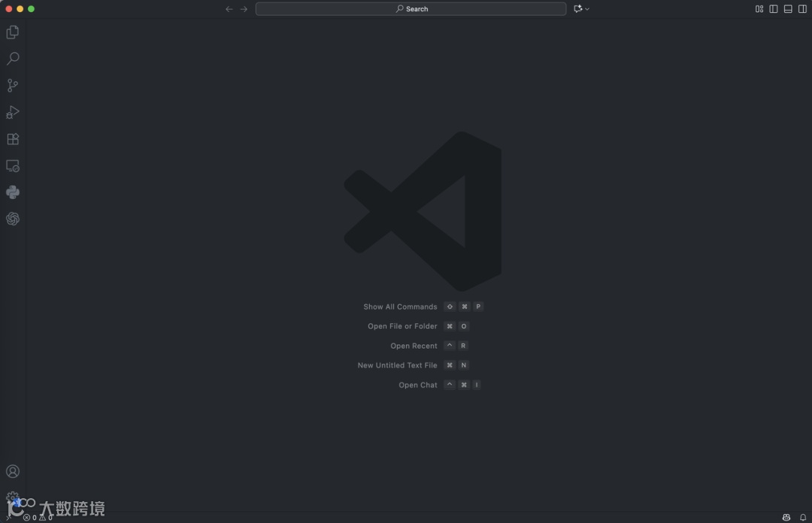
Task: Open the Extensions view
Action: pyautogui.click(x=13, y=139)
